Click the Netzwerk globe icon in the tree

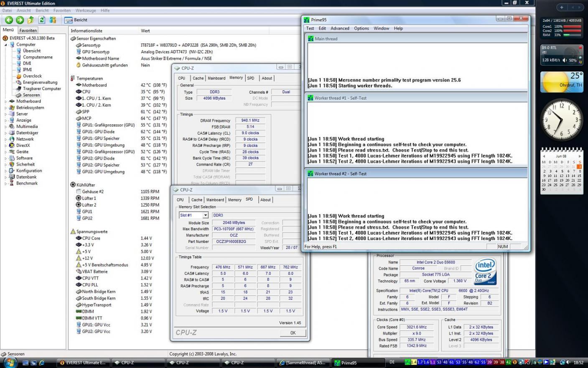(x=12, y=139)
